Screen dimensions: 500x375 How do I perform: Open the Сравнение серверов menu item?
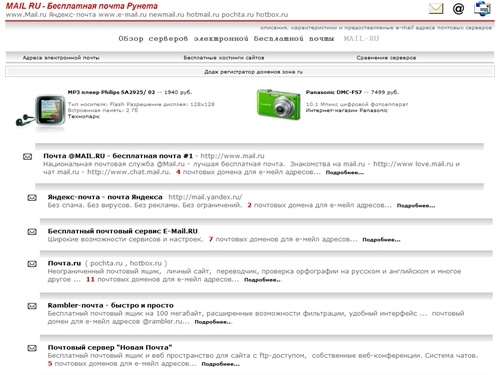pos(386,58)
